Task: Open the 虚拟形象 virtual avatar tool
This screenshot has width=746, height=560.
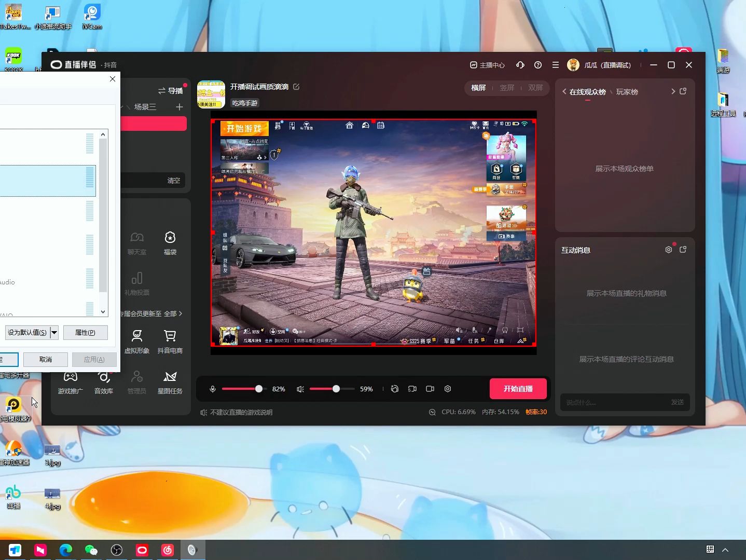Action: point(137,342)
